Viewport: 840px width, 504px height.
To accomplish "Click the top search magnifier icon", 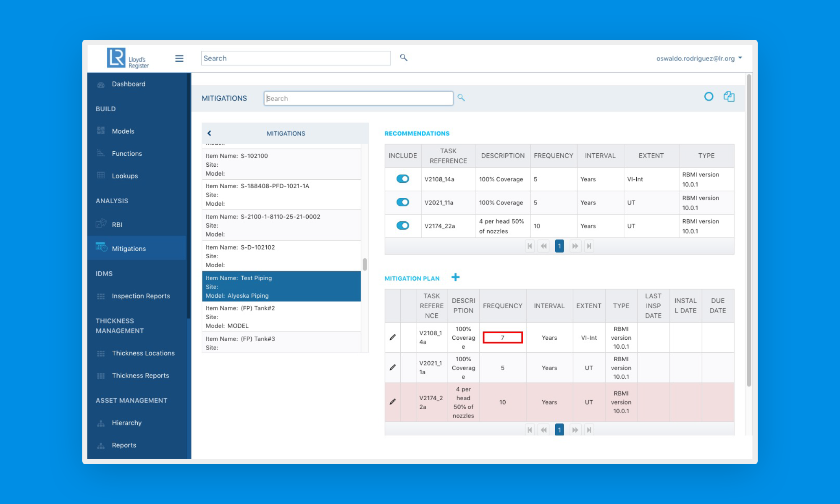I will [x=404, y=58].
